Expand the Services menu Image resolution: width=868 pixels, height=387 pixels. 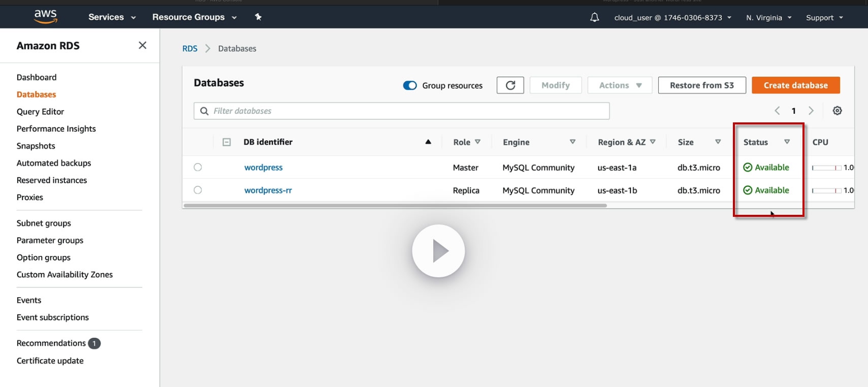click(x=112, y=17)
